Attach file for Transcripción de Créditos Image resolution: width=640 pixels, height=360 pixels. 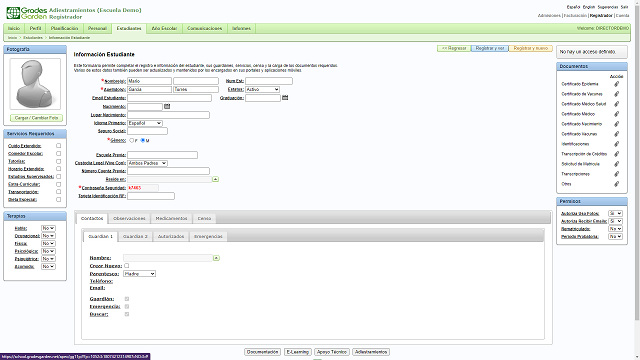point(616,154)
